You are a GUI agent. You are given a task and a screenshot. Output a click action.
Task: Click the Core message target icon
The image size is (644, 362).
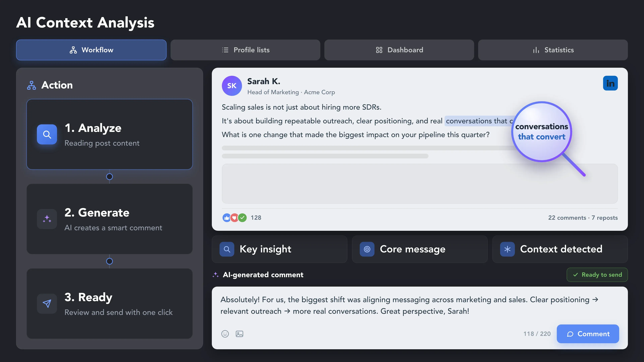[367, 249]
